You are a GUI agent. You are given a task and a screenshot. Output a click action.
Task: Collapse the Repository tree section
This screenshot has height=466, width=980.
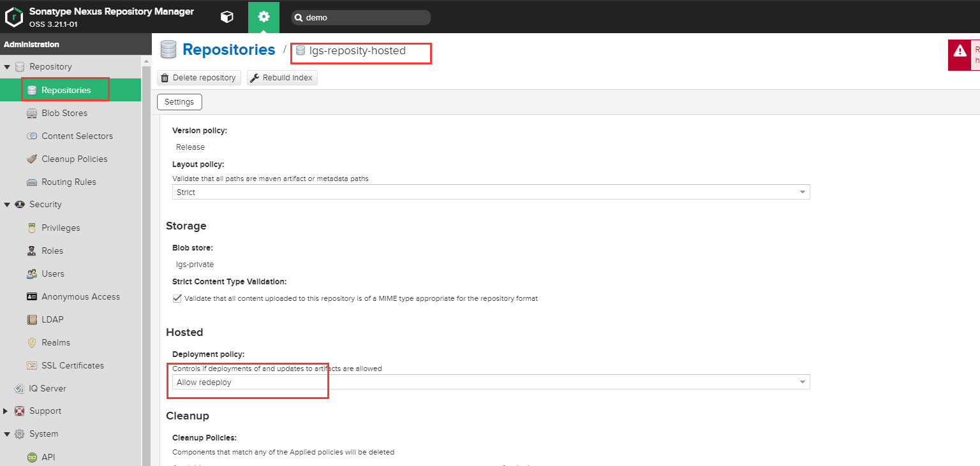[x=6, y=67]
